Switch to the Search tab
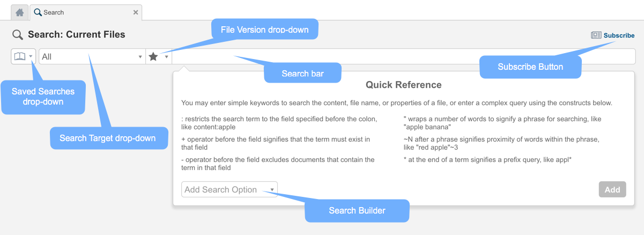The width and height of the screenshot is (644, 235). coord(54,12)
